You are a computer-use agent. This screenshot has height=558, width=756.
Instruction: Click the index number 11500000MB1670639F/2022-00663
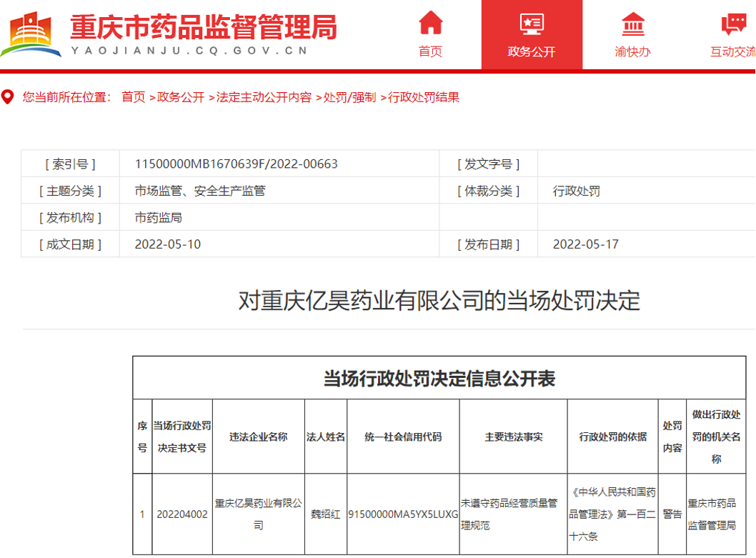tap(237, 164)
